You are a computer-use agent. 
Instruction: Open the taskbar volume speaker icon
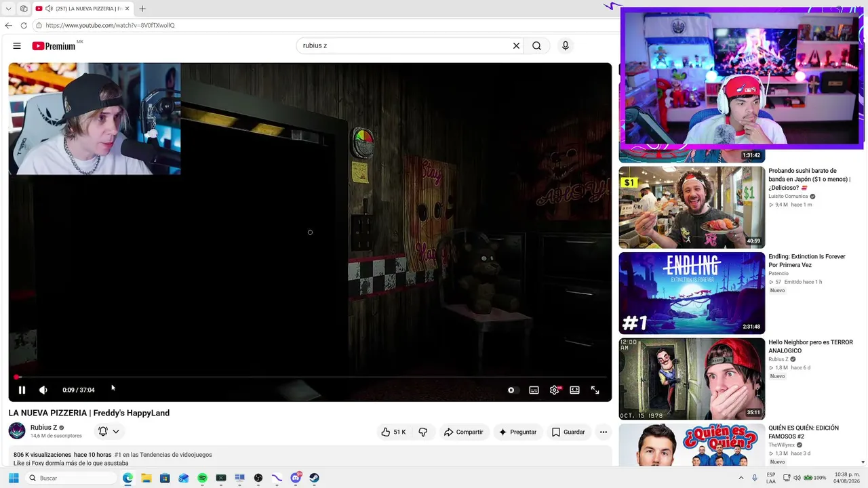pyautogui.click(x=797, y=478)
